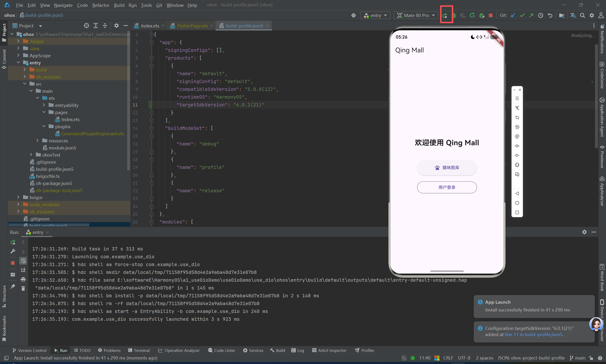Open the Mate 80 Pro device dropdown

coord(416,15)
